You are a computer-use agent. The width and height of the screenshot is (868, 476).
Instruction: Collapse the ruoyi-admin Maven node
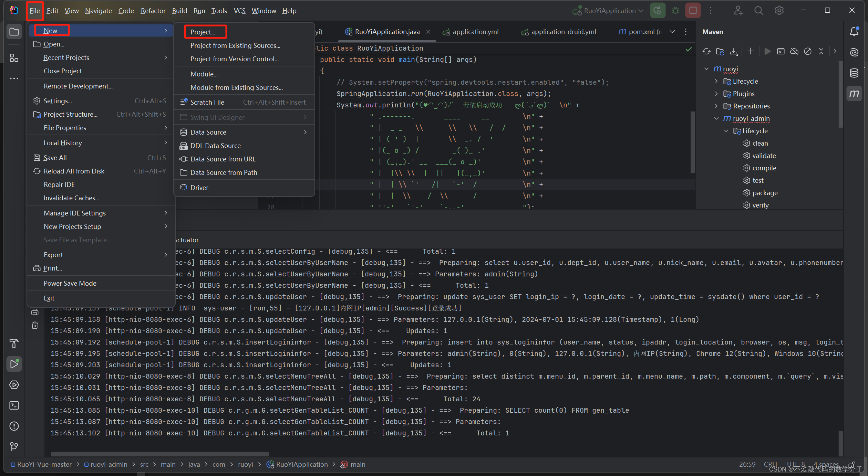[x=716, y=118]
